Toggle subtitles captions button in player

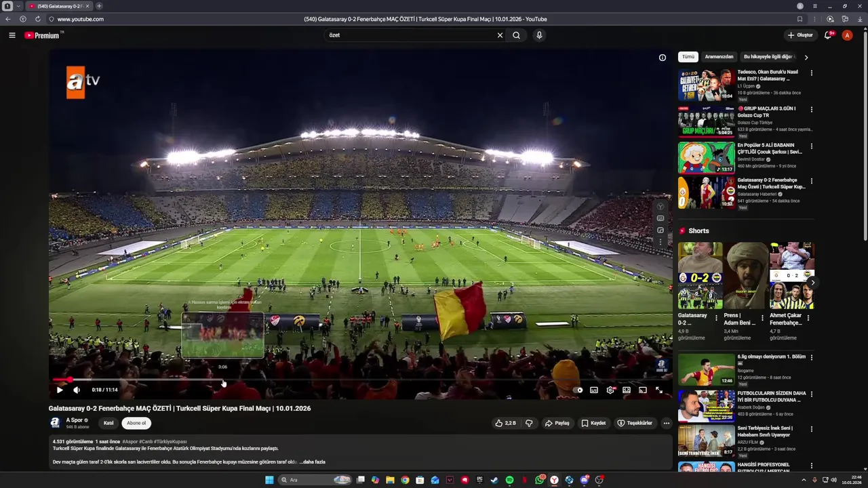594,390
